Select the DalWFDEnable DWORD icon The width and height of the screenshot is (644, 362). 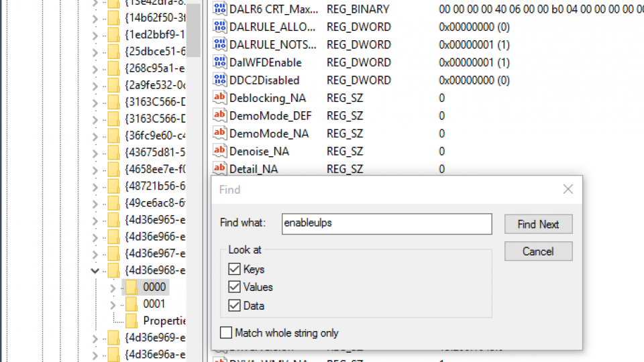220,62
